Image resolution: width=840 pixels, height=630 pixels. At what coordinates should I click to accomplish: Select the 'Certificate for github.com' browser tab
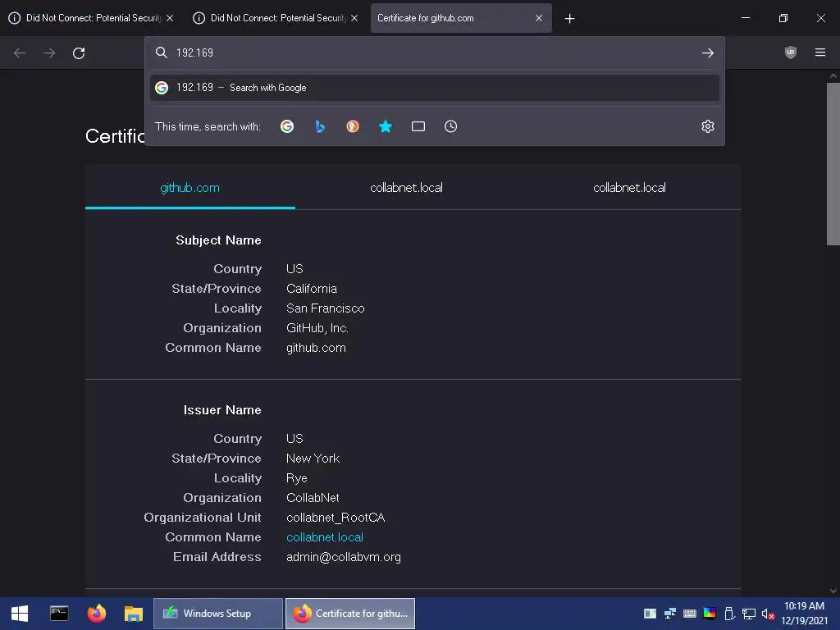(461, 18)
